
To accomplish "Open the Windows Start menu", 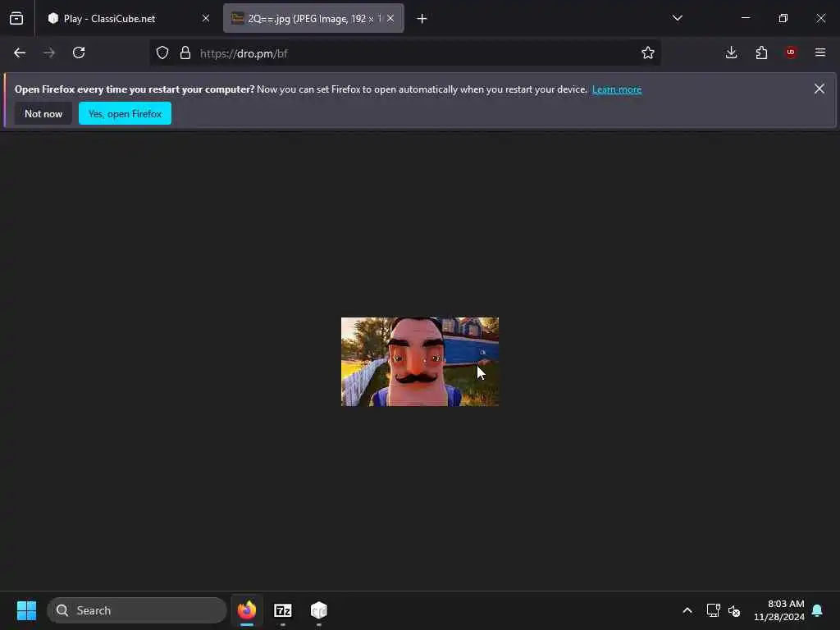I will [26, 610].
